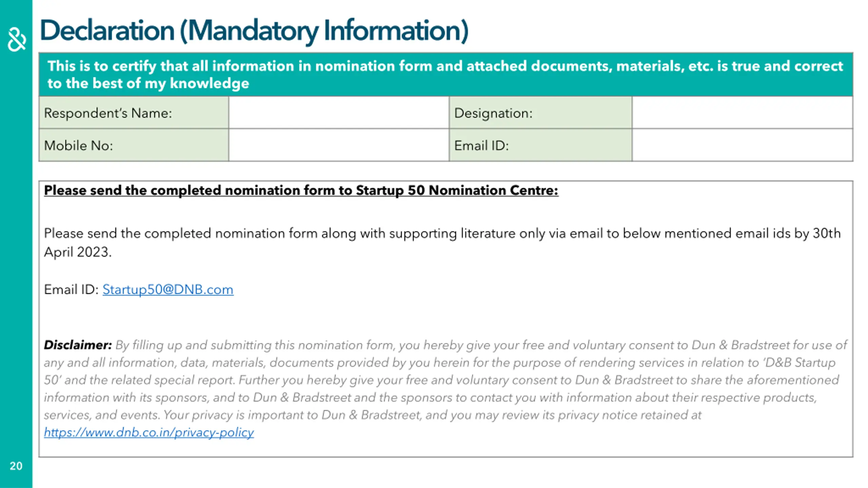Select the "Designation:" label cell
This screenshot has height=488, width=868.
click(x=540, y=113)
